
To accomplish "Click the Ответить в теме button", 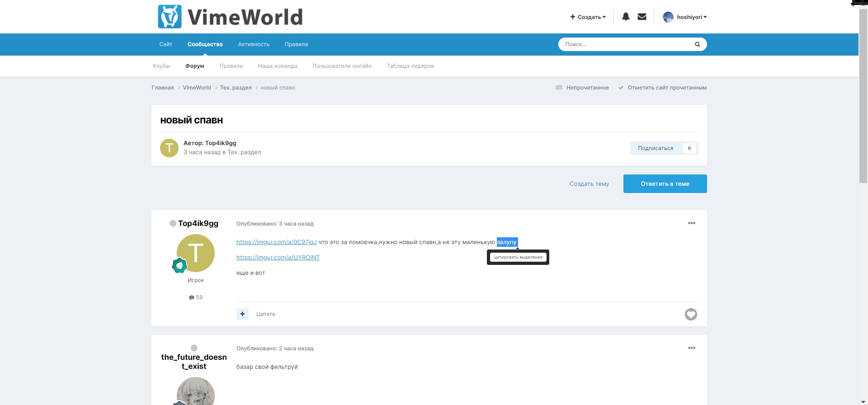I will 665,184.
